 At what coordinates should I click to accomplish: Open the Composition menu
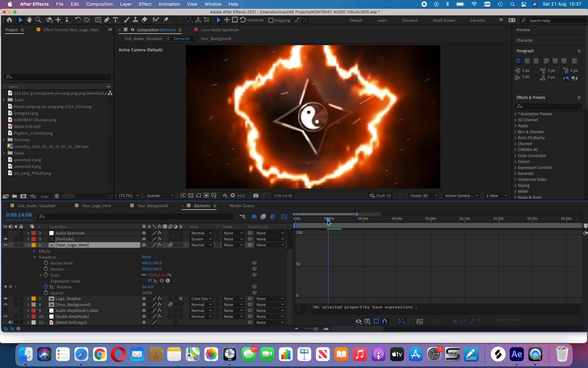click(99, 4)
